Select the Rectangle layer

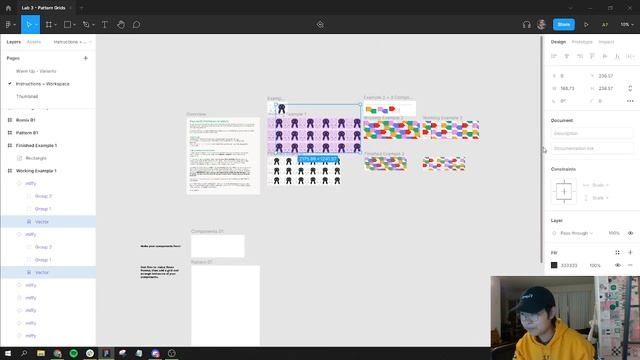pyautogui.click(x=36, y=158)
